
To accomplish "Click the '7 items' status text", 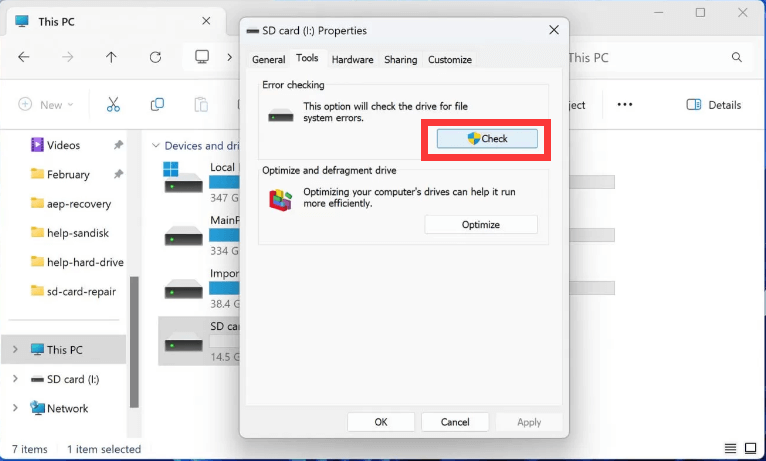I will 30,449.
